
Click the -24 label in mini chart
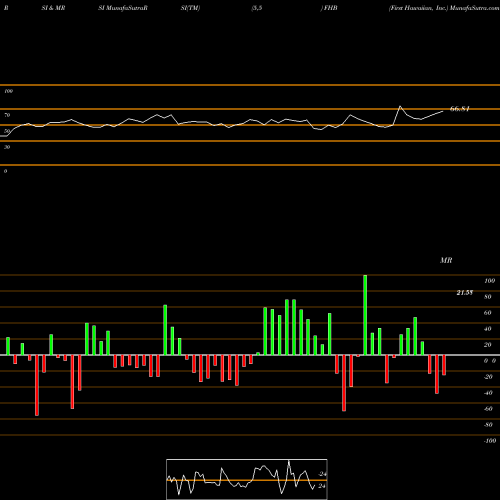(x=322, y=474)
